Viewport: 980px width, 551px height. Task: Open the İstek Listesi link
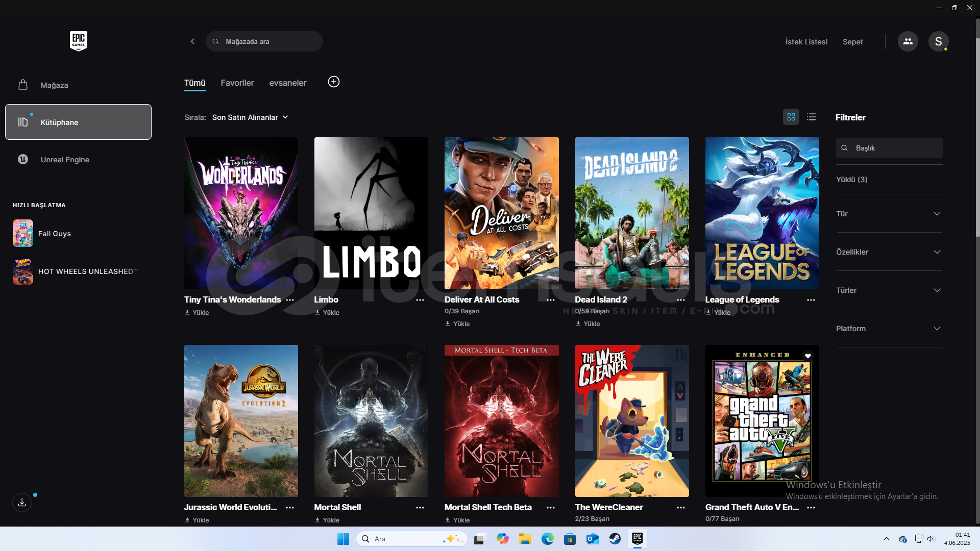click(806, 42)
